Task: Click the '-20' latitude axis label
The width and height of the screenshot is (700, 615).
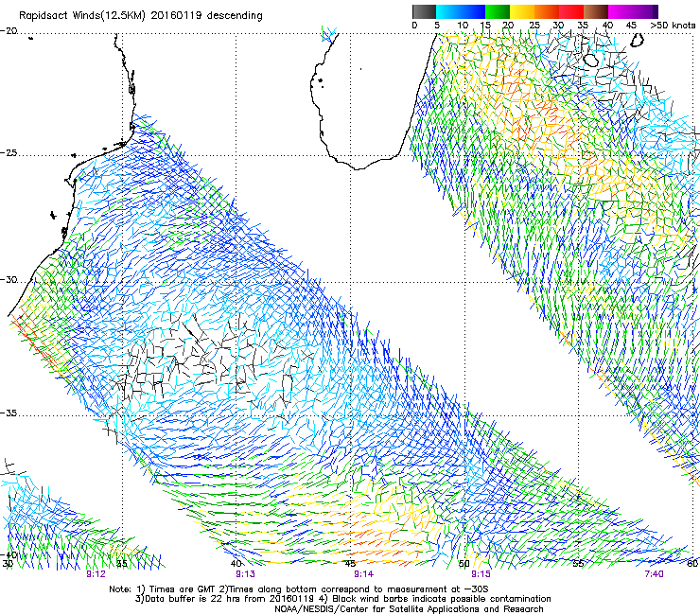Action: click(x=9, y=31)
